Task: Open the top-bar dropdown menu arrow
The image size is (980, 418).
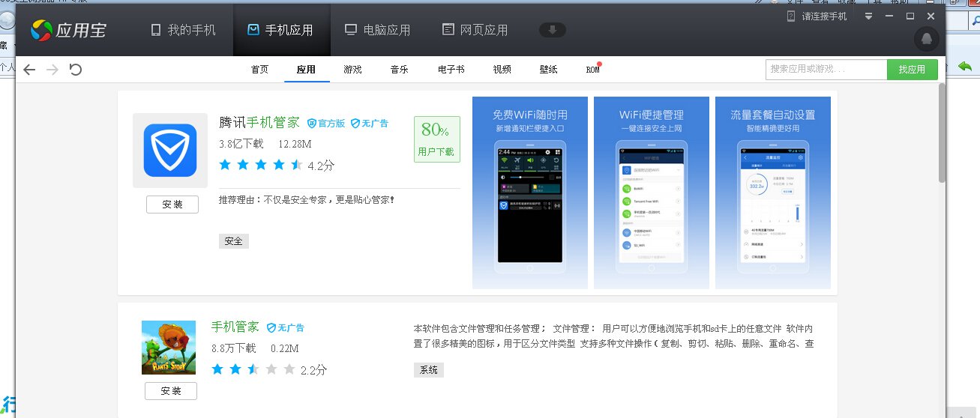Action: click(868, 16)
